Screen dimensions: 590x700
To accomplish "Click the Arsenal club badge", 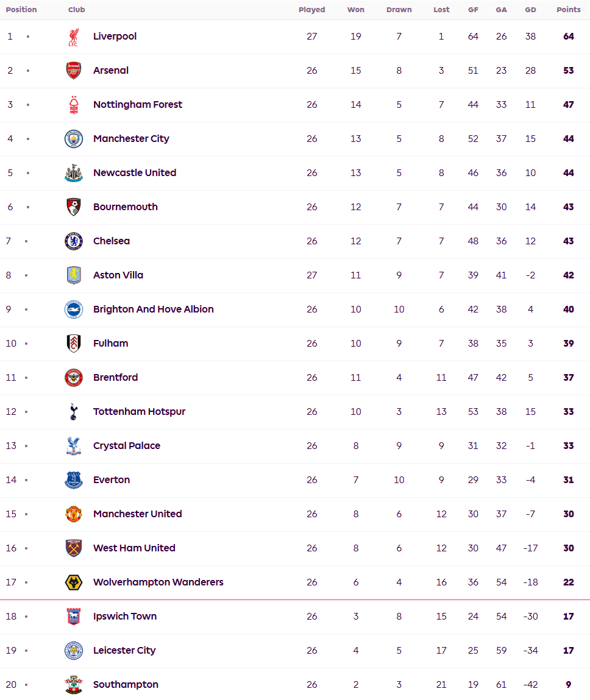I will click(x=74, y=71).
